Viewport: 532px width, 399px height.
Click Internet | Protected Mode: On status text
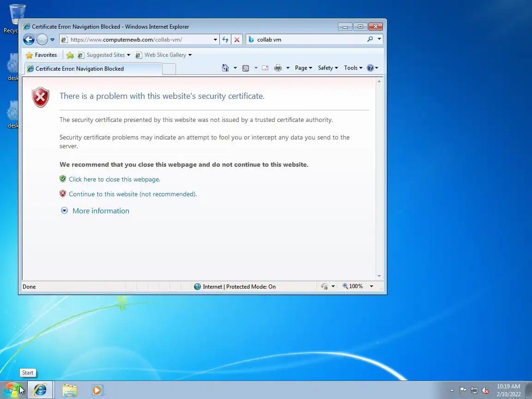(x=239, y=287)
